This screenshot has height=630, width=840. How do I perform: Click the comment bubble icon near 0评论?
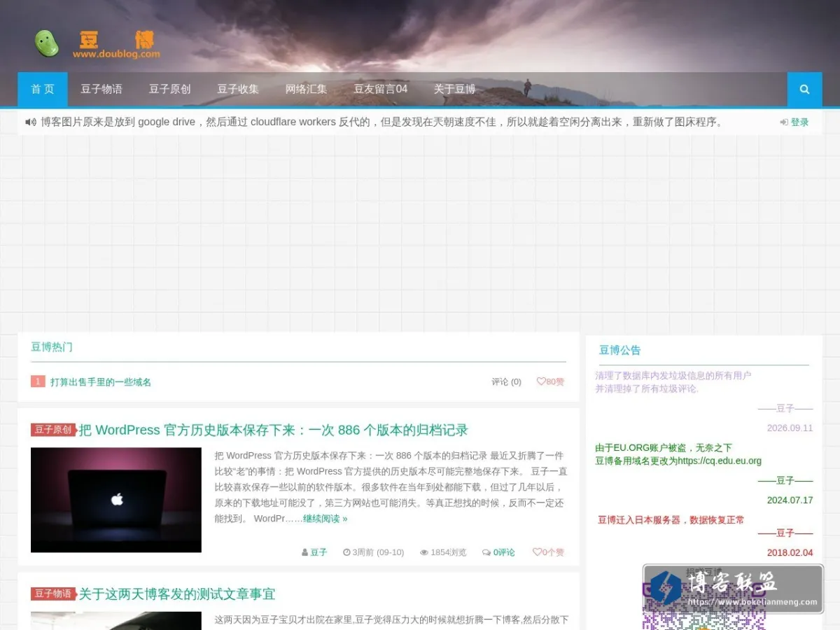pos(486,552)
